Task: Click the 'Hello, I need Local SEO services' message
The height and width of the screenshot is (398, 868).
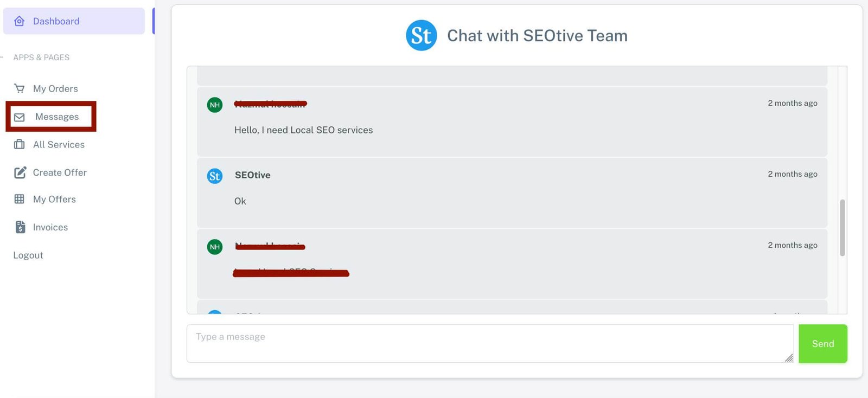Action: pyautogui.click(x=303, y=130)
